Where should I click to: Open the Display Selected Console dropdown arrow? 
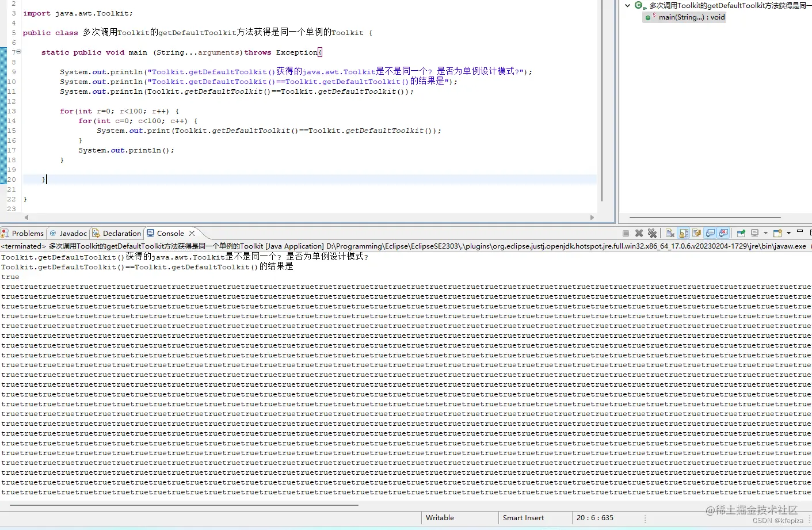click(x=765, y=233)
